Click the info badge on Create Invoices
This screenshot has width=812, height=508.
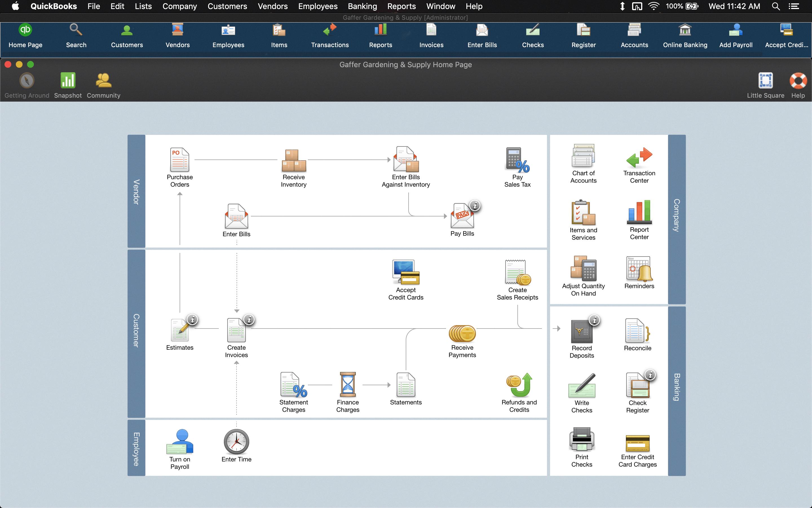tap(249, 319)
